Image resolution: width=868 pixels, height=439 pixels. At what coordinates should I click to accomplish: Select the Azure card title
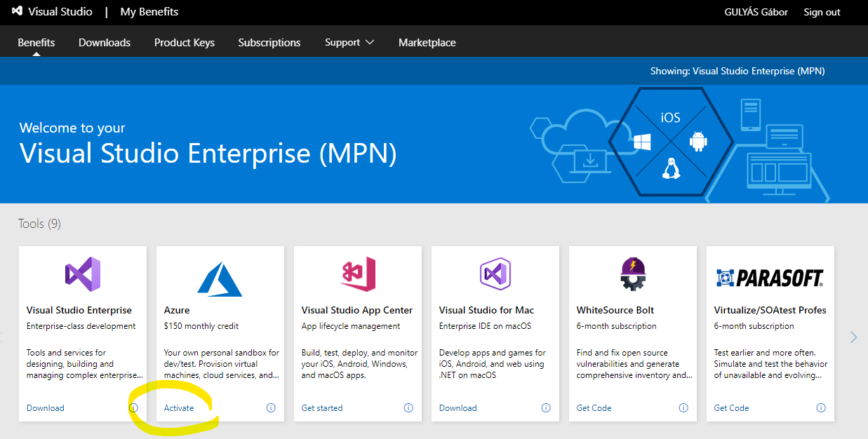pos(177,310)
